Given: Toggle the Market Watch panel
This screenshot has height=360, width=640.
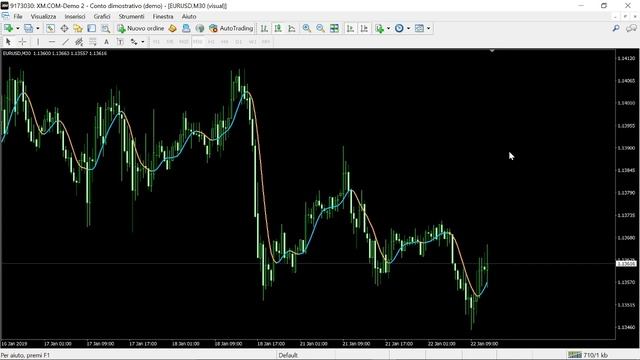Looking at the screenshot, I should click(50, 28).
